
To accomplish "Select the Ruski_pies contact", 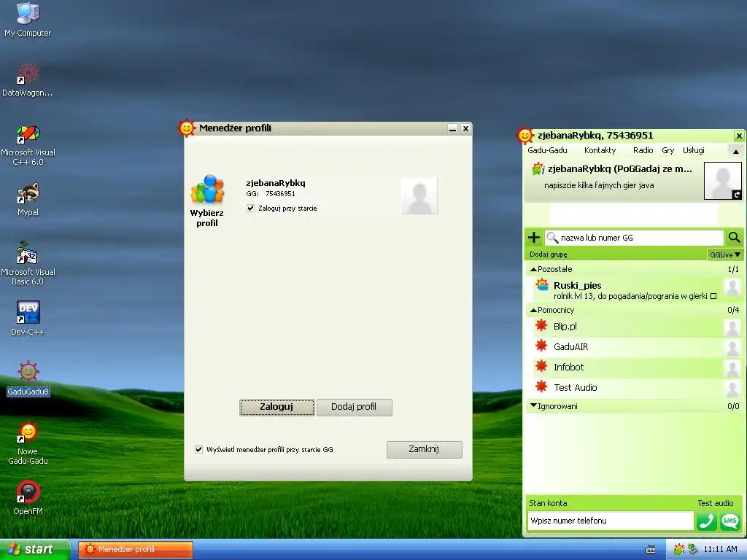I will pos(634,290).
